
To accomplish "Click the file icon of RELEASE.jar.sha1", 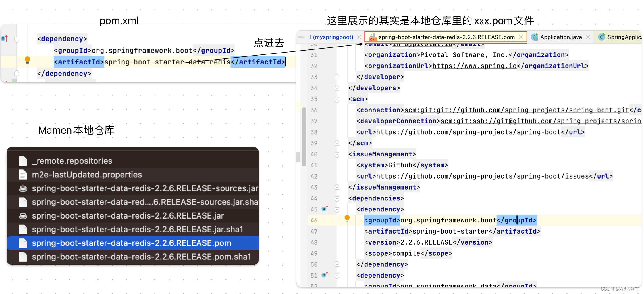I will coord(23,229).
